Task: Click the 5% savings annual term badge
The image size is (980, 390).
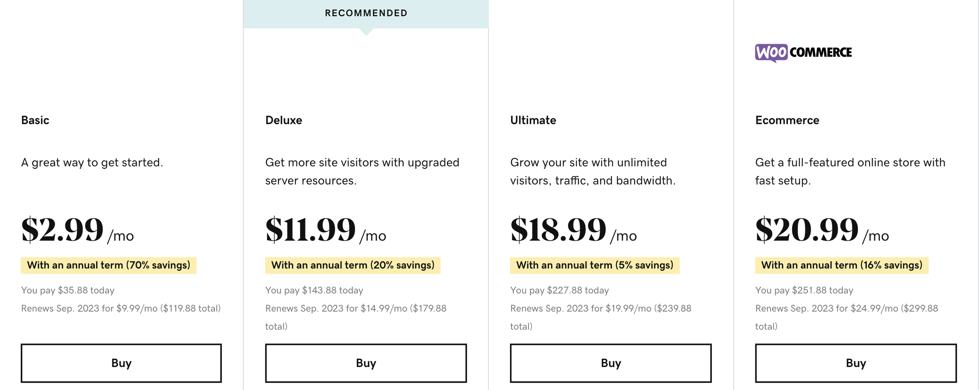Action: point(594,265)
